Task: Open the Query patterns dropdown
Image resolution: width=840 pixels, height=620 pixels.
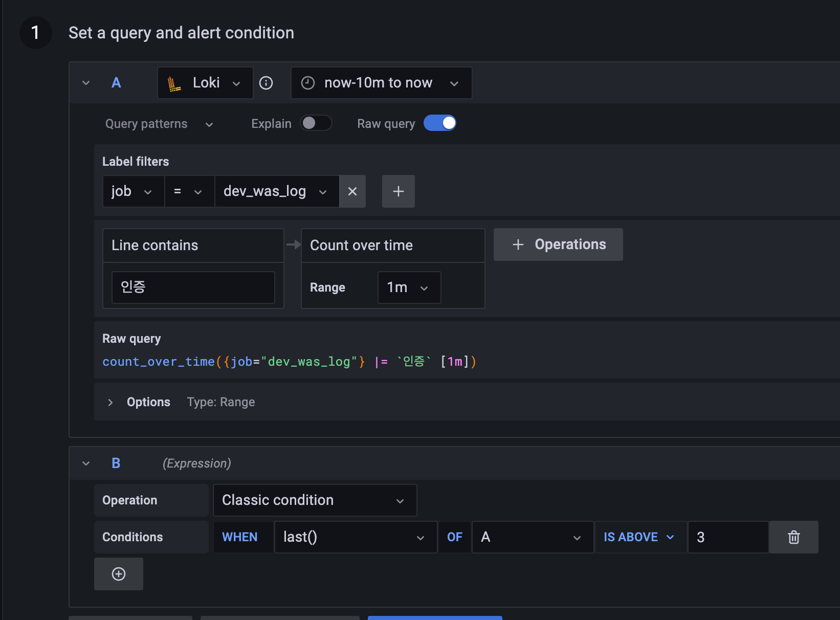Action: [x=159, y=124]
